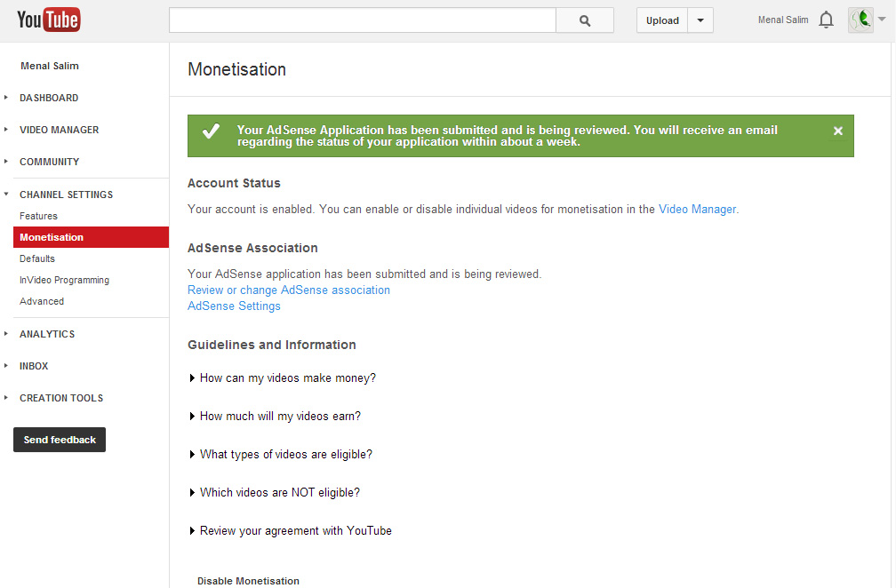
Task: Open Defaults under Channel Settings
Action: pyautogui.click(x=37, y=258)
